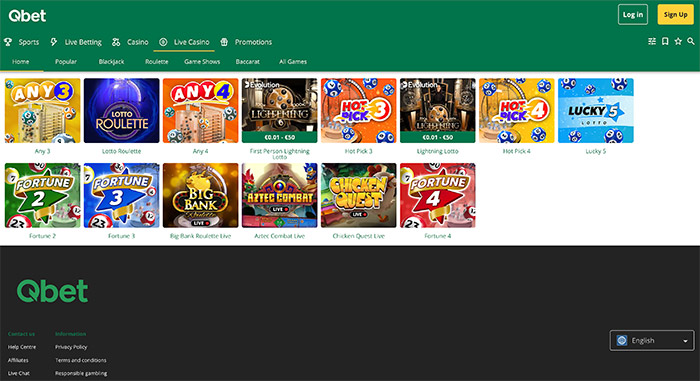
Task: Click the globe icon in language selector
Action: 622,340
